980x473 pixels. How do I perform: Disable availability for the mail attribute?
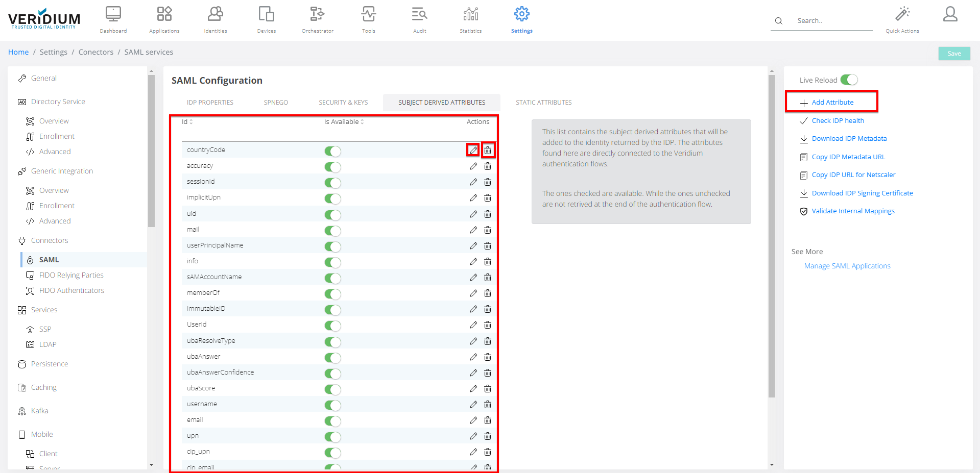[332, 231]
